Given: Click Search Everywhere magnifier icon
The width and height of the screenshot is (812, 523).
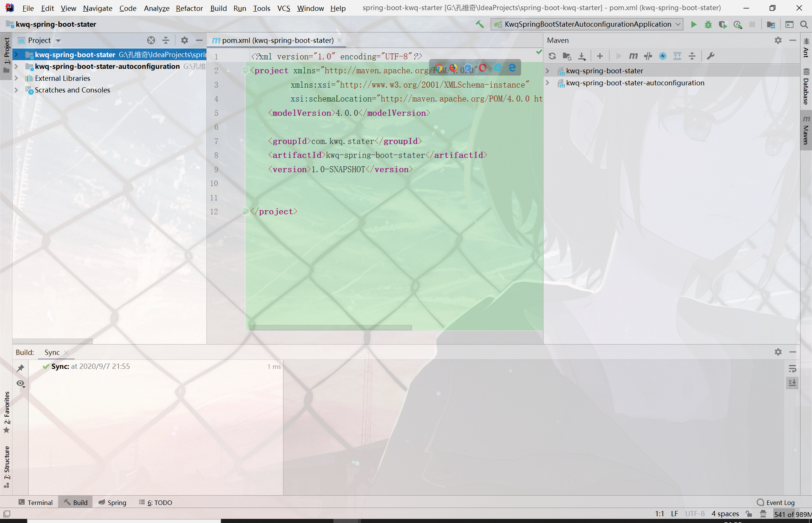Looking at the screenshot, I should (804, 24).
